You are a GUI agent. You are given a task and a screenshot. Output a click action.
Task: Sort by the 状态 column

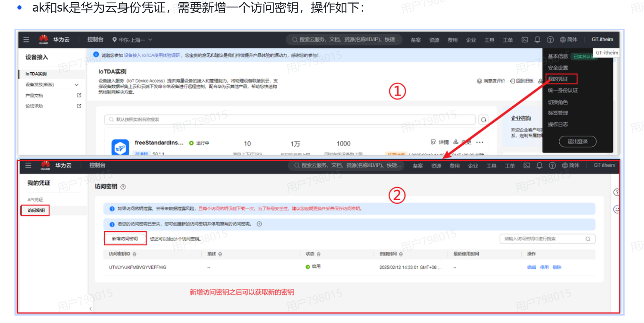pos(318,254)
